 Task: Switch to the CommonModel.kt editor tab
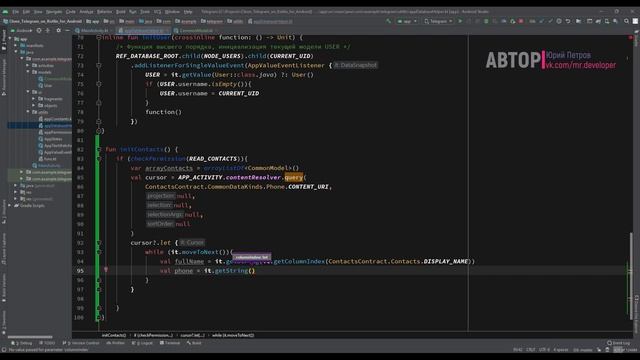(196, 30)
